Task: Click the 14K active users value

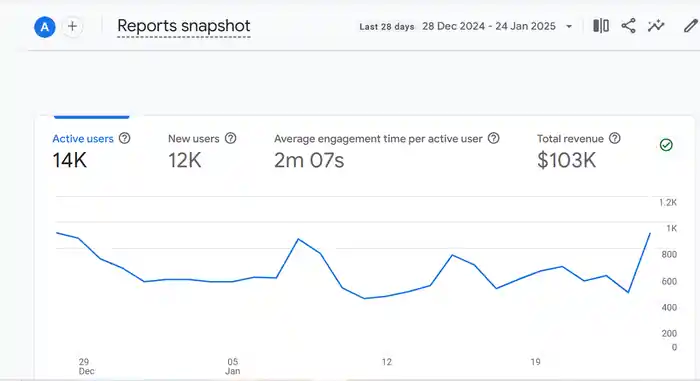Action: click(x=70, y=160)
